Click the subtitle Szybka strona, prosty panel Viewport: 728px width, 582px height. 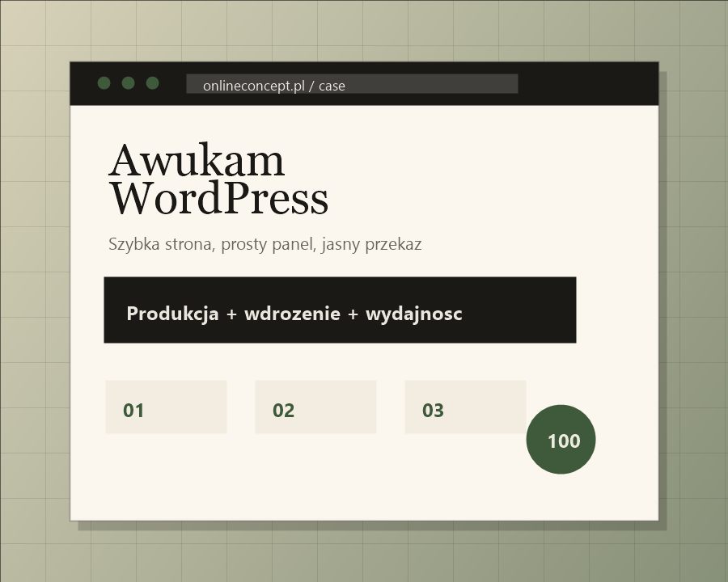point(265,244)
